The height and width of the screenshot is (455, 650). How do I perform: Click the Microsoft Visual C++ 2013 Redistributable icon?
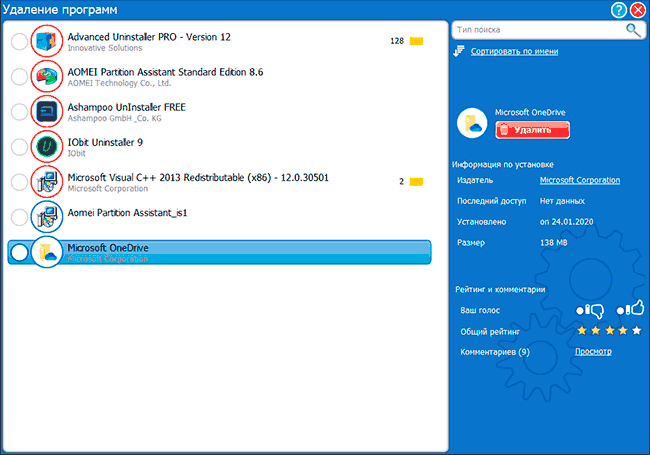[x=46, y=182]
